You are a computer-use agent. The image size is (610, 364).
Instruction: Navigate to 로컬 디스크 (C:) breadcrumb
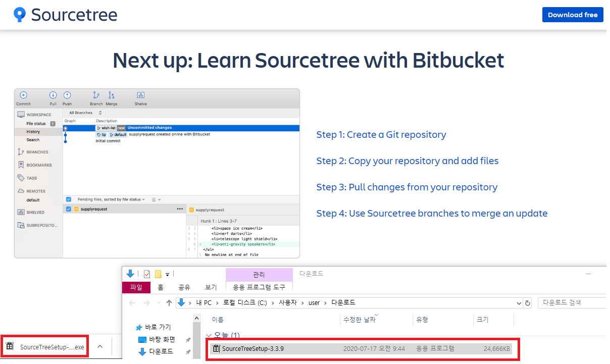pyautogui.click(x=245, y=303)
